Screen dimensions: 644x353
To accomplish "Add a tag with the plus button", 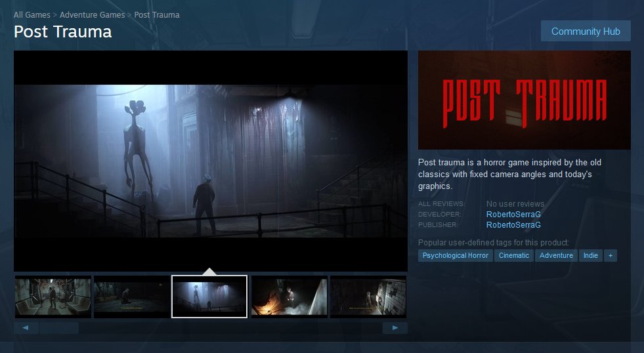I will click(611, 255).
